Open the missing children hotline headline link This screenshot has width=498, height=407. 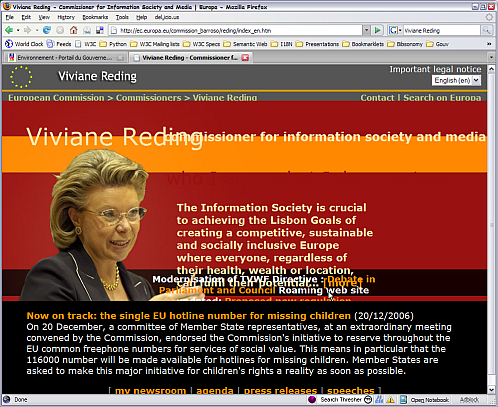click(x=189, y=316)
